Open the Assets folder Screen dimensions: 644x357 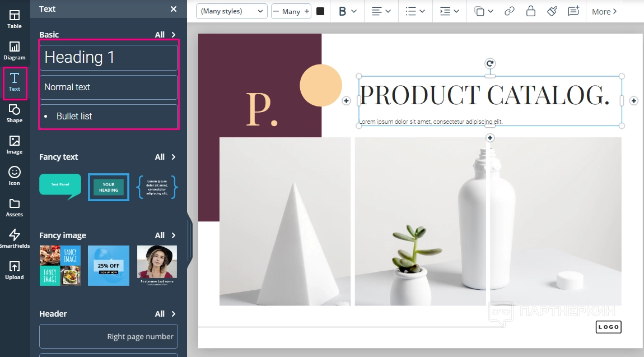(15, 207)
